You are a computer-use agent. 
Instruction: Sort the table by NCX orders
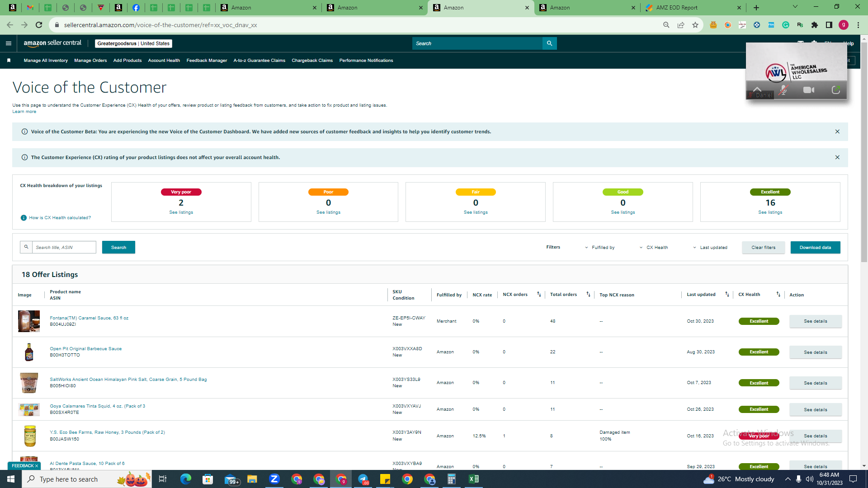[x=539, y=294]
